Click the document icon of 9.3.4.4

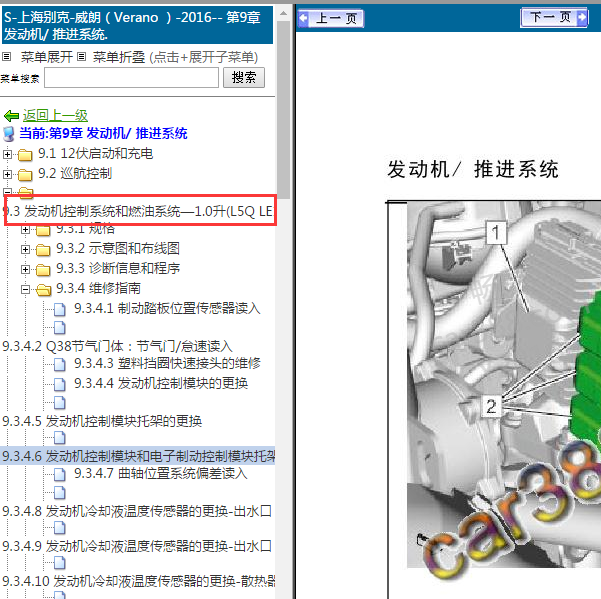[x=59, y=384]
